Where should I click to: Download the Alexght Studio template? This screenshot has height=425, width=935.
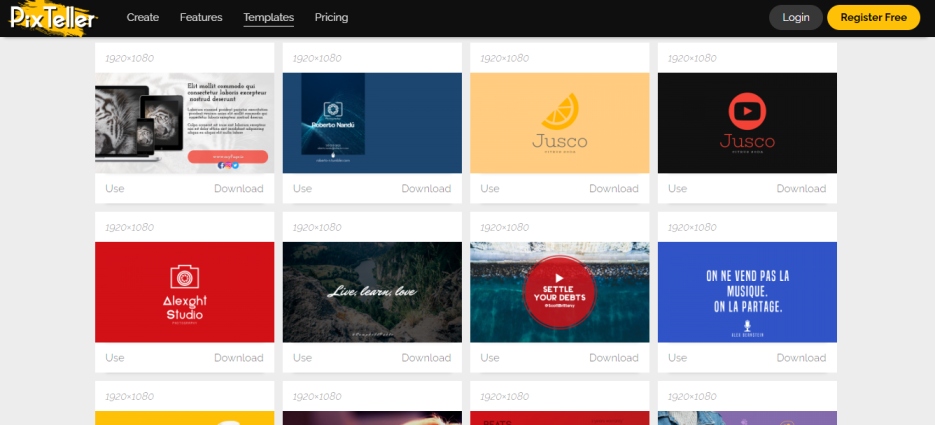click(239, 358)
